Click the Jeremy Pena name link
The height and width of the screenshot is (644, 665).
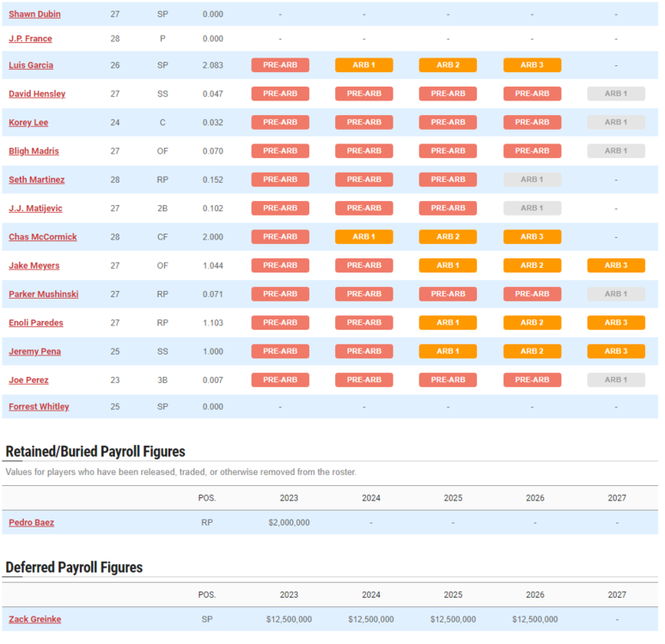click(34, 352)
